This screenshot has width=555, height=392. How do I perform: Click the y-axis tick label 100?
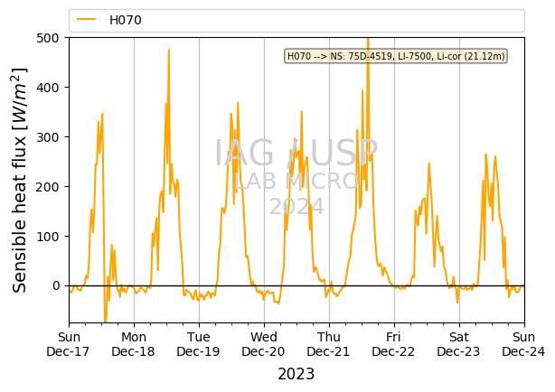(48, 237)
